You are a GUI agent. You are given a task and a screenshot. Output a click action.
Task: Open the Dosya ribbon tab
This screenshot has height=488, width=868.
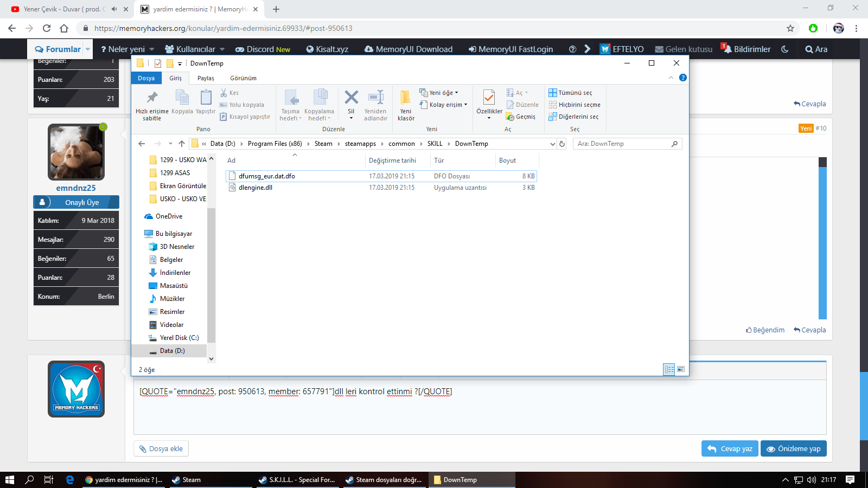pos(146,78)
